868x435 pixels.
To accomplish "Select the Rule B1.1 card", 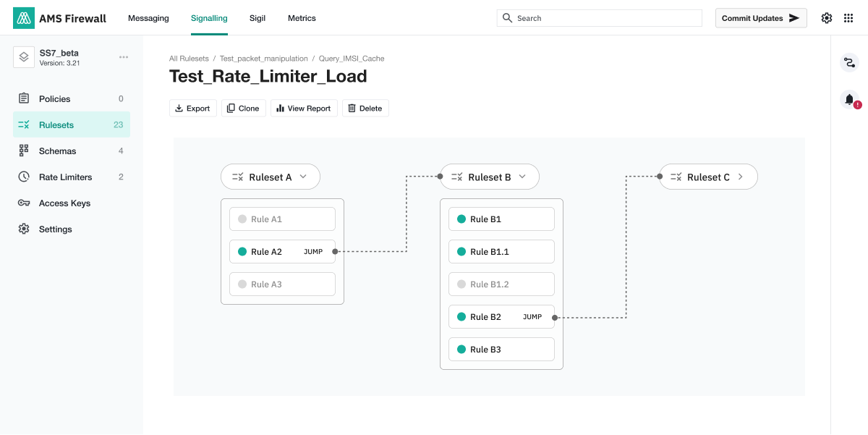I will pyautogui.click(x=501, y=252).
